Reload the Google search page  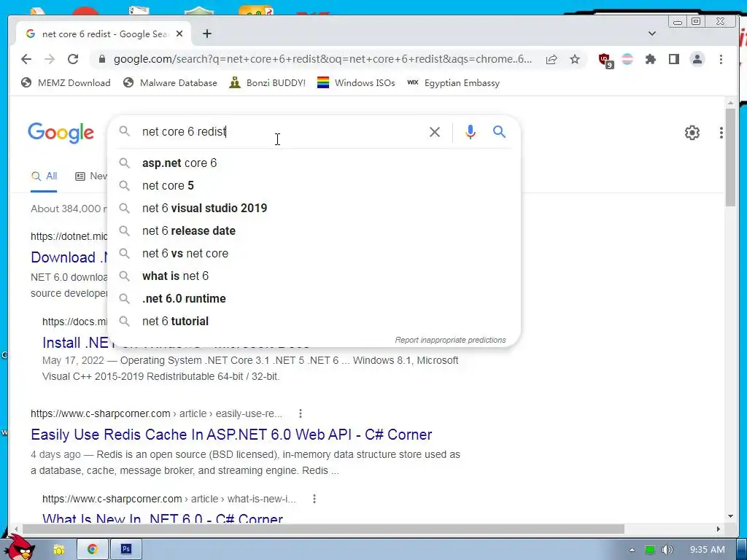(73, 59)
